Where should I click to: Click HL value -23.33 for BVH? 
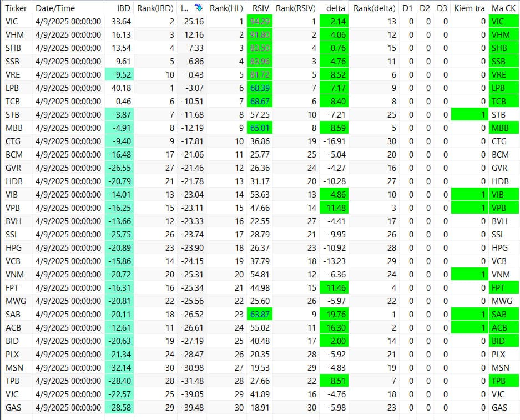[193, 221]
